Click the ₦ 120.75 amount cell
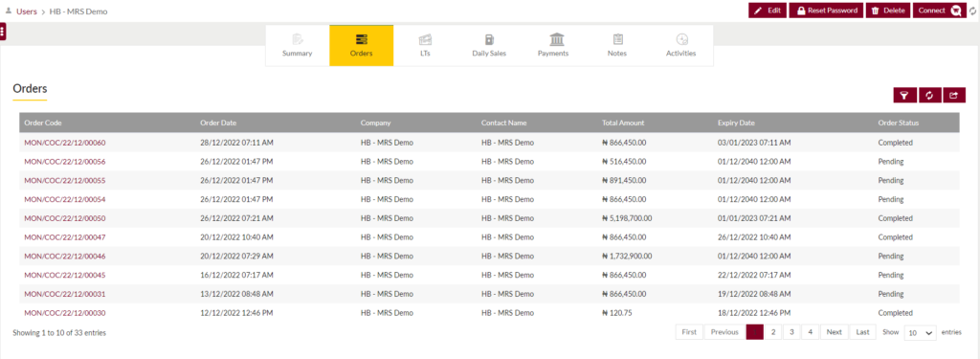The height and width of the screenshot is (359, 980). [x=617, y=313]
